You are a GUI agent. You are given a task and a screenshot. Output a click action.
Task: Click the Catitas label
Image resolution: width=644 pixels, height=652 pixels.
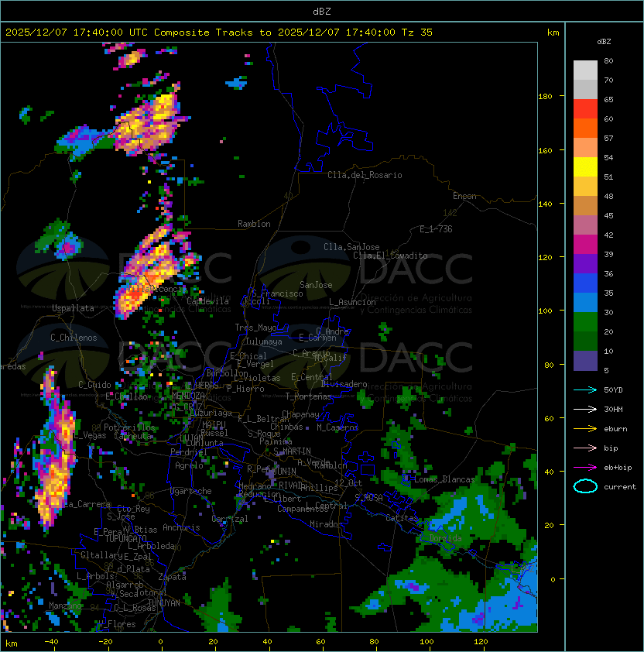[402, 518]
